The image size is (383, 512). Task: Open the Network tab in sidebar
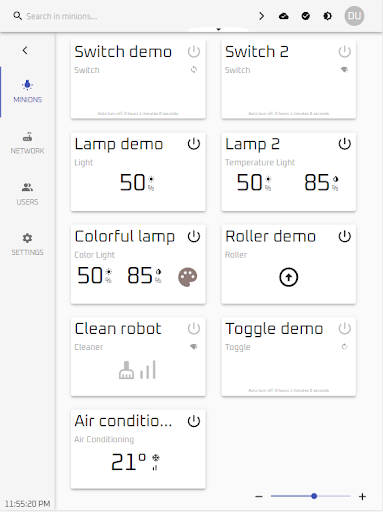coord(27,144)
